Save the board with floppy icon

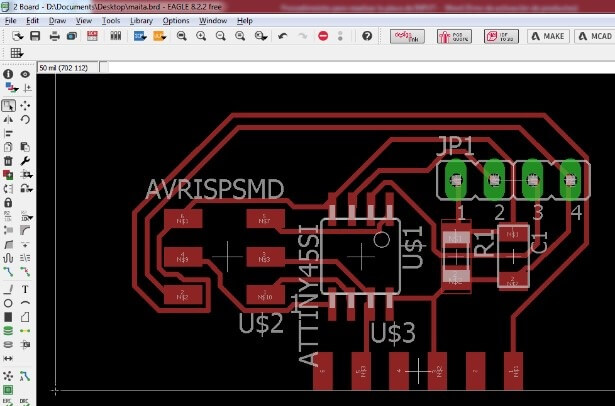[x=35, y=36]
